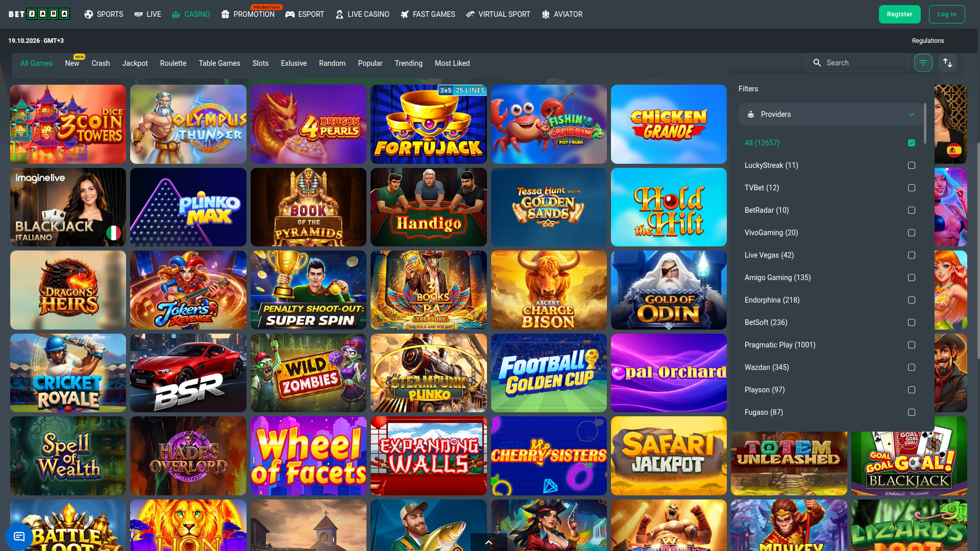Tick the VivoGaming checkbox
Viewport: 980px width, 551px height.
[x=912, y=233]
